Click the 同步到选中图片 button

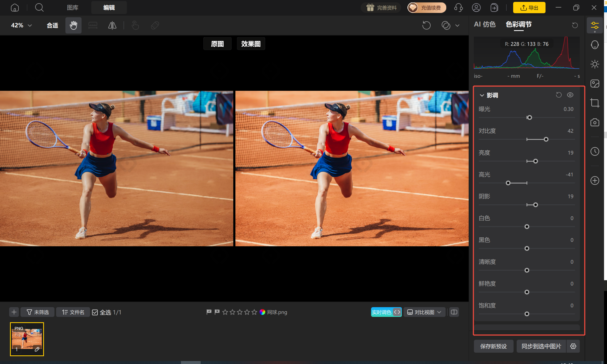coord(541,346)
